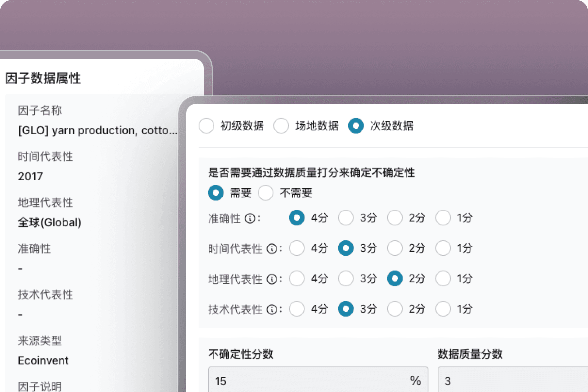The height and width of the screenshot is (392, 588).
Task: Set 技术代表性 score to 2分
Action: click(395, 309)
